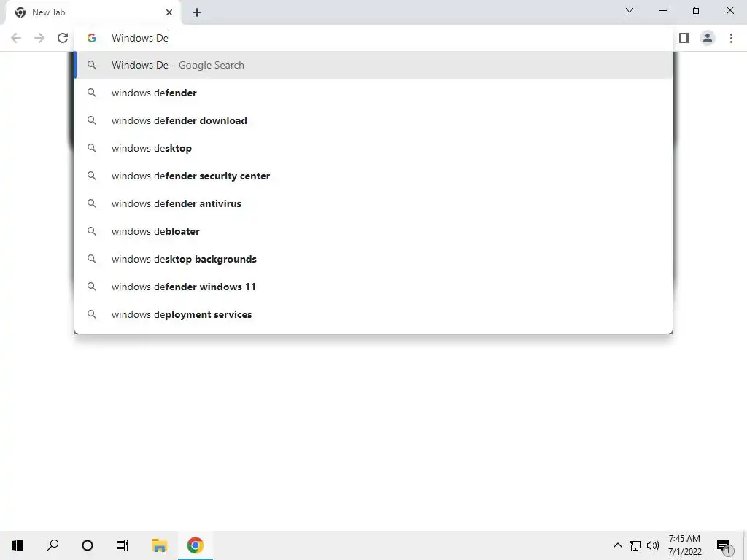Image resolution: width=747 pixels, height=560 pixels.
Task: Click the browser back arrow
Action: 16,38
